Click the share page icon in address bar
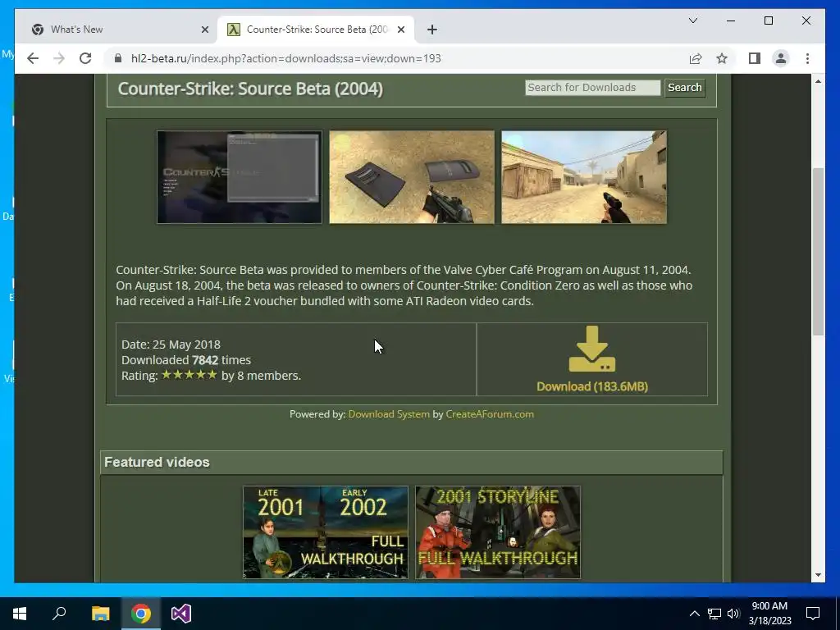The image size is (840, 630). coord(696,58)
